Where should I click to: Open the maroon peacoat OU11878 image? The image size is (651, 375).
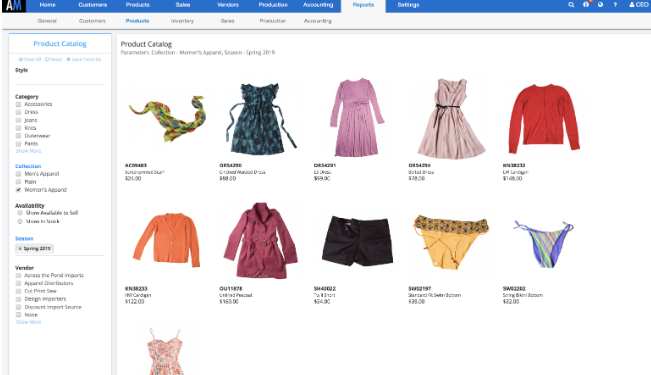tap(261, 240)
